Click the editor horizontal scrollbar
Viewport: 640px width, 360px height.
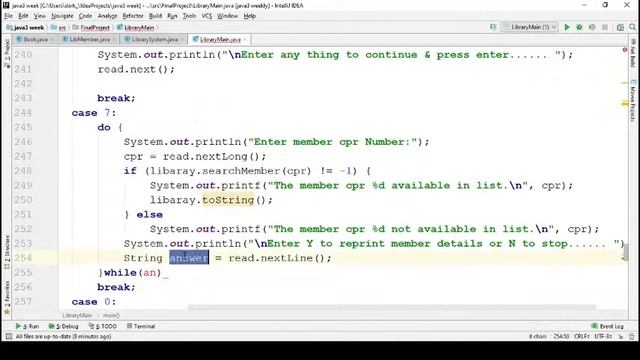pos(391,307)
